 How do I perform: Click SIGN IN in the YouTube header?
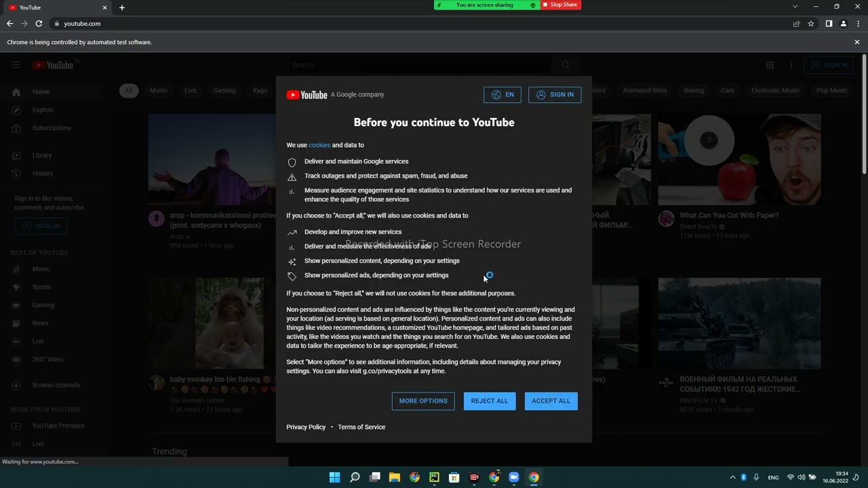[828, 65]
